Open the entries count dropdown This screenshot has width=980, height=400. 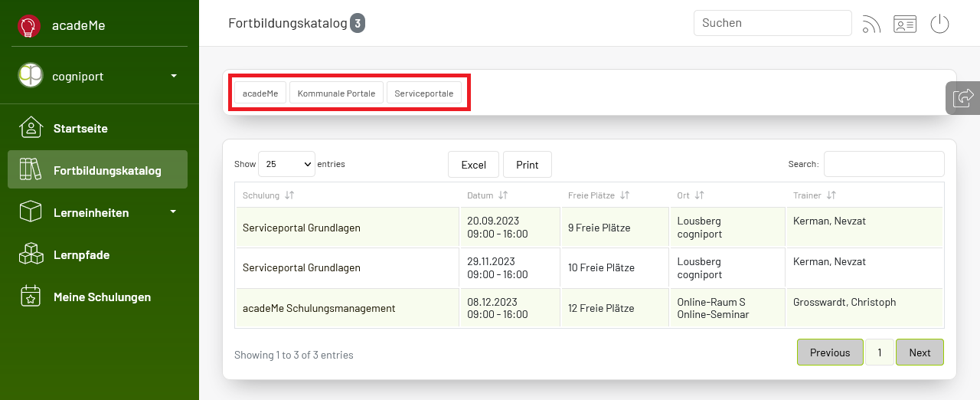click(286, 164)
